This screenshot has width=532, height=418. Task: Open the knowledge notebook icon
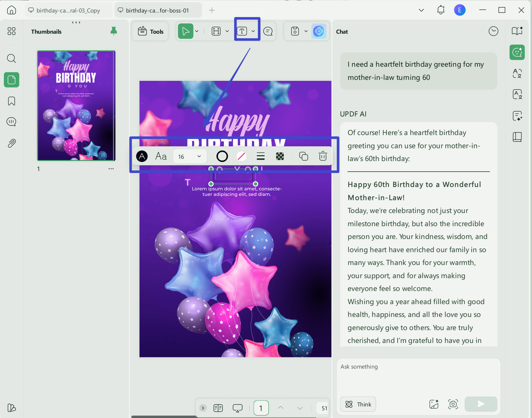(517, 137)
